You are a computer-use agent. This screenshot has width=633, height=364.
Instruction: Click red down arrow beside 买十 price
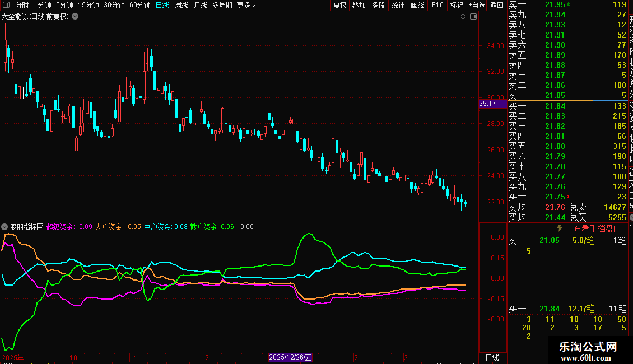(569, 197)
